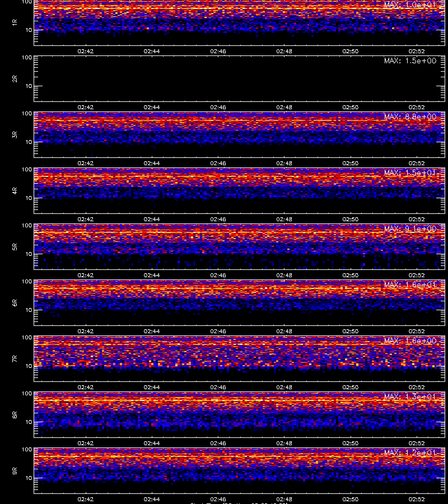Click the '100' y-axis label of 4R panel
Viewport: 448px width, 504px height.
click(x=27, y=169)
